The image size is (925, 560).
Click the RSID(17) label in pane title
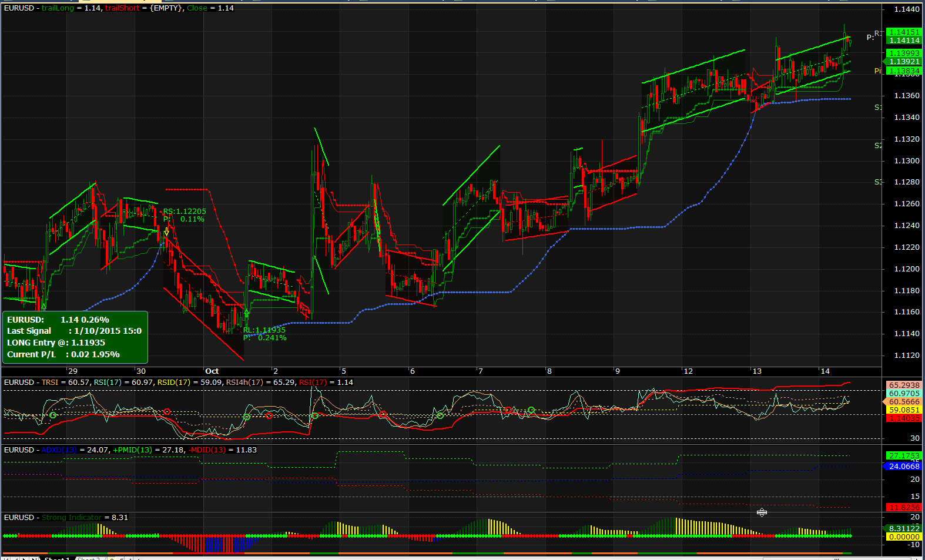point(174,383)
